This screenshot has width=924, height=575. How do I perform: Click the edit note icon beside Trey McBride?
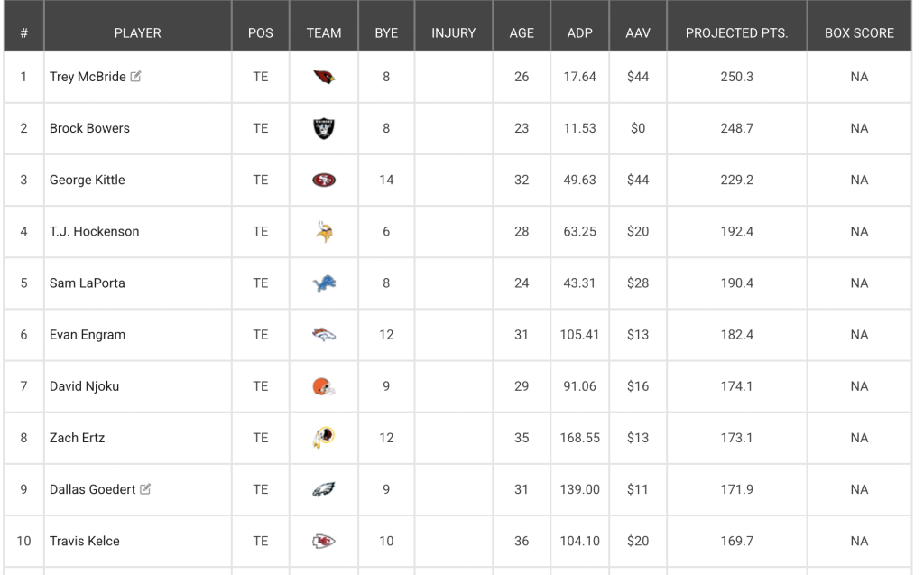click(x=135, y=76)
